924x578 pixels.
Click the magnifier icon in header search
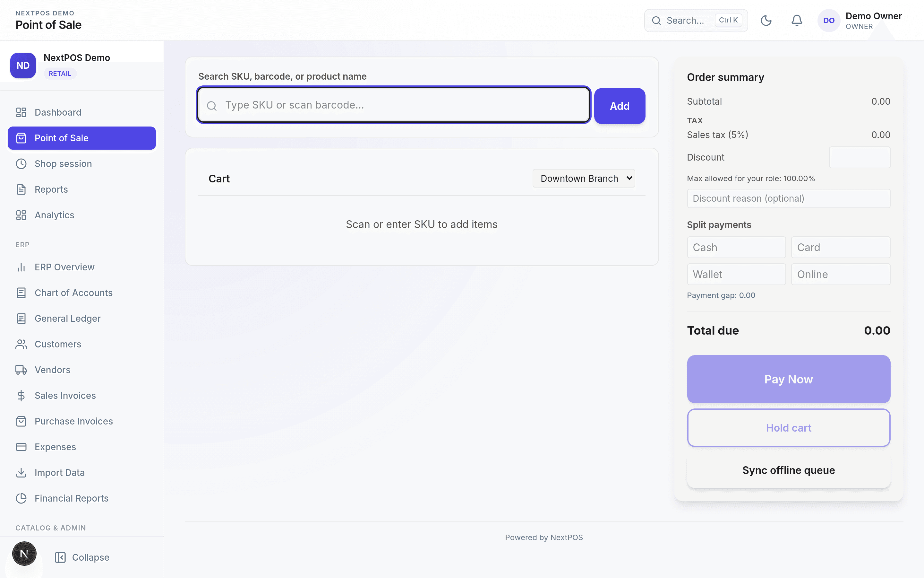656,21
